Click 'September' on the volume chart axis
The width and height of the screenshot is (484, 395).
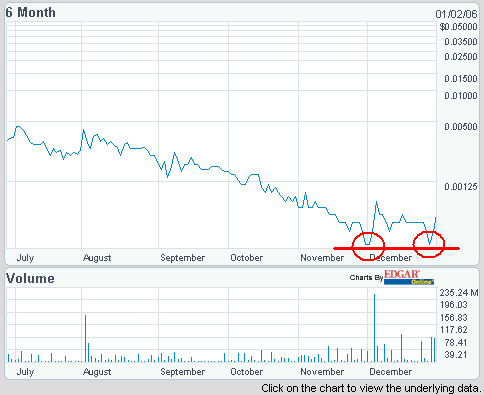pos(183,372)
